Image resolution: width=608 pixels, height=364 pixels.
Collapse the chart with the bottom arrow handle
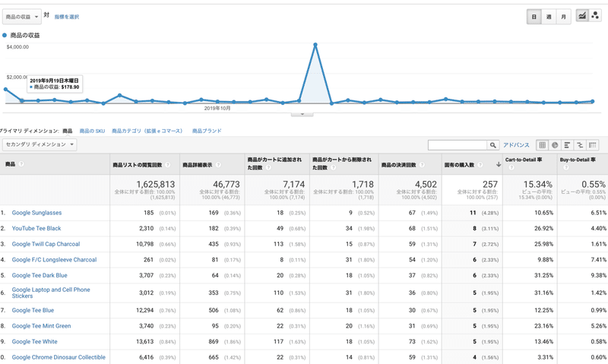tap(302, 114)
